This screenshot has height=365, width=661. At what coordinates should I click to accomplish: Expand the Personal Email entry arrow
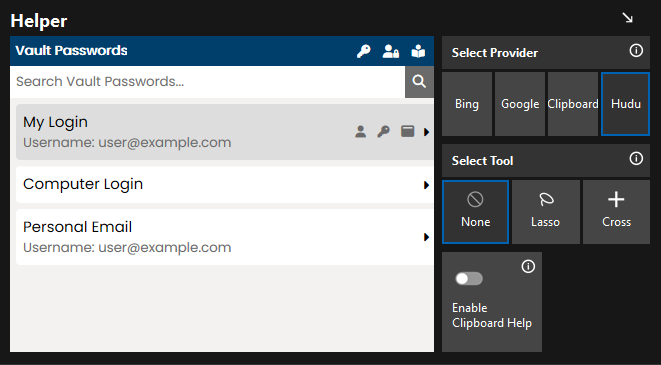[426, 237]
